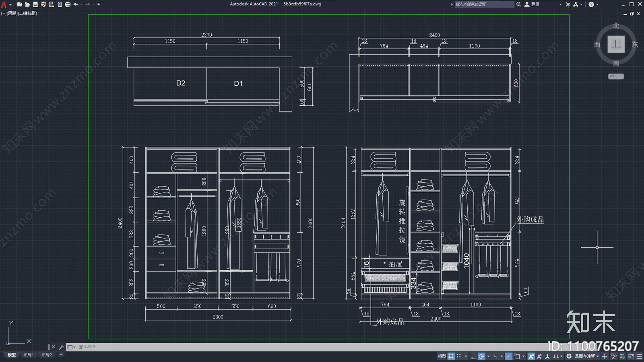The image size is (644, 362).
Task: Click the Save As icon
Action: (x=43, y=4)
